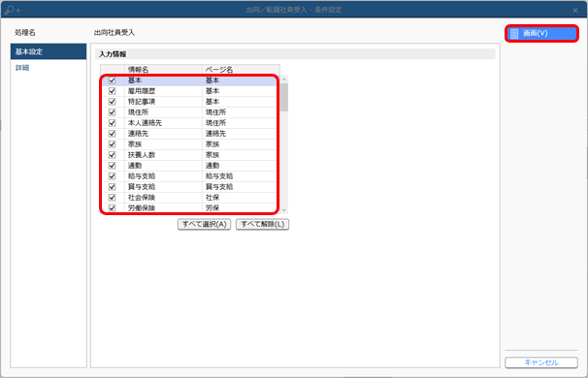
Task: Select the 雇用履歴 information name cell
Action: tap(163, 91)
